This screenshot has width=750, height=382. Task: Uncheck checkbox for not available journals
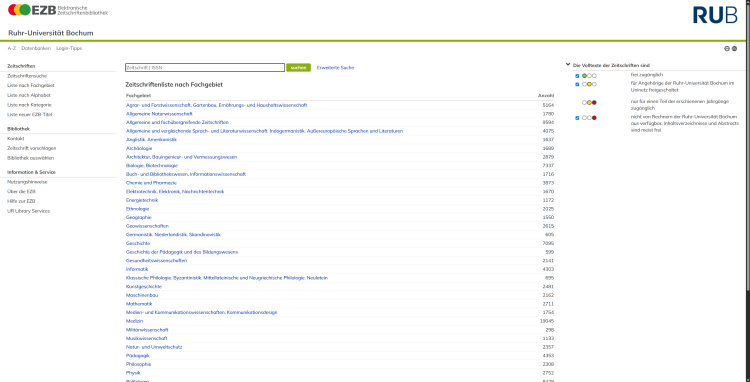[577, 118]
